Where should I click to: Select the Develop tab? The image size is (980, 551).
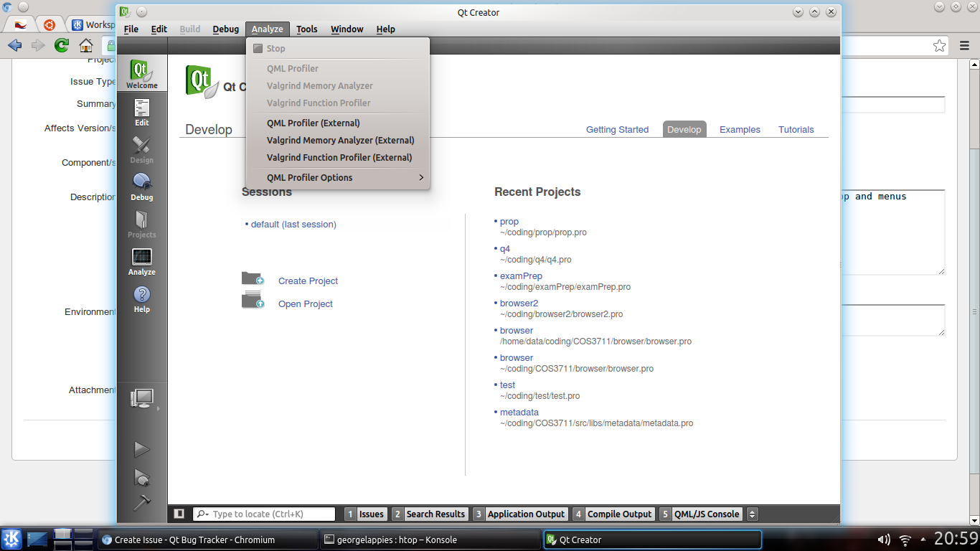pos(684,129)
